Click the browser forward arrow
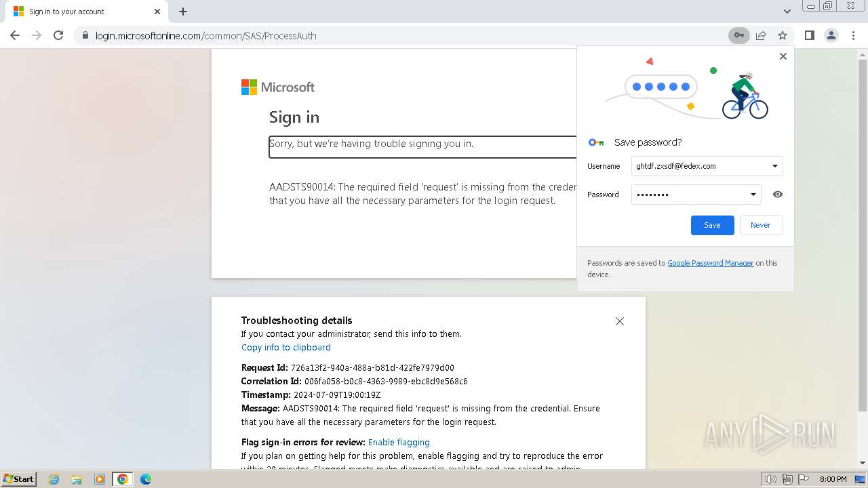The height and width of the screenshot is (488, 868). point(37,35)
